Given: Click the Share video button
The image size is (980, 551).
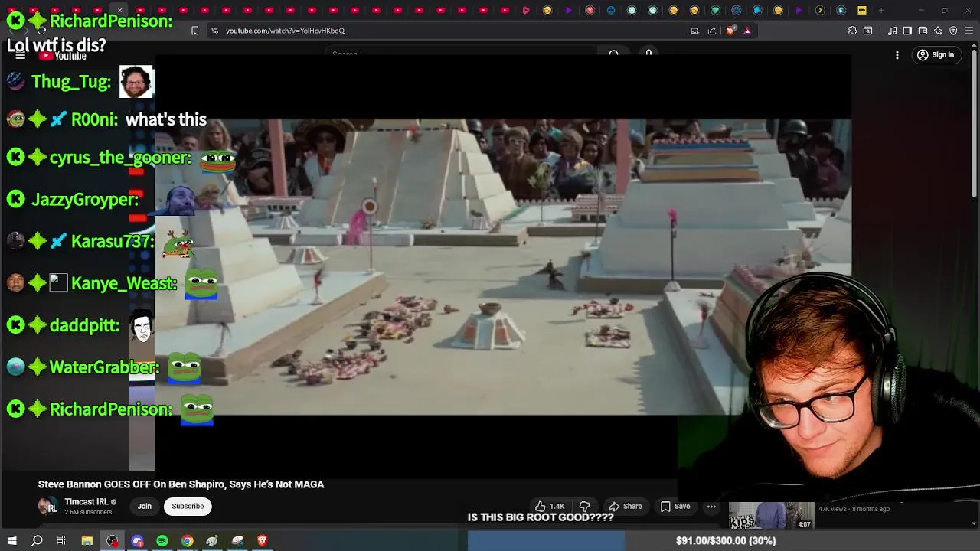Looking at the screenshot, I should tap(625, 506).
